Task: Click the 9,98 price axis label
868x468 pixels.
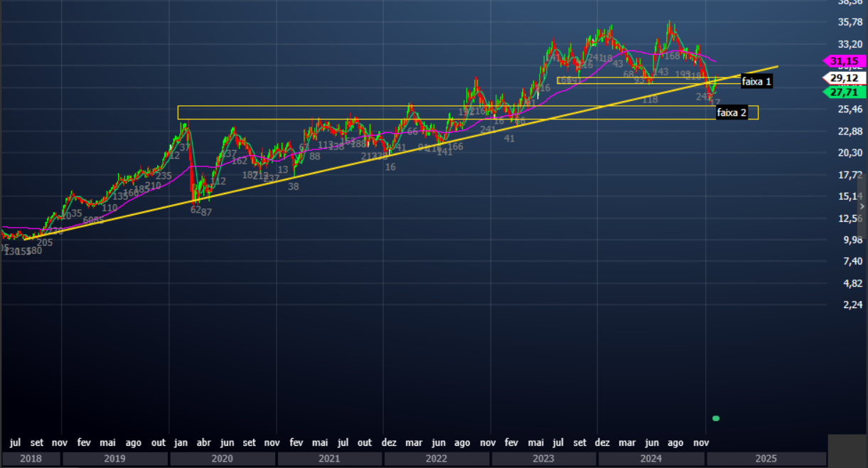Action: click(852, 240)
